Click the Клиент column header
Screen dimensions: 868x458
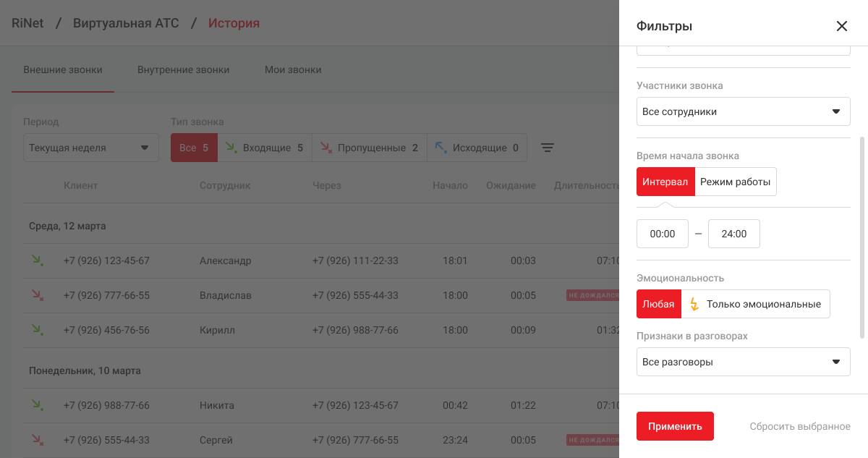pos(80,185)
